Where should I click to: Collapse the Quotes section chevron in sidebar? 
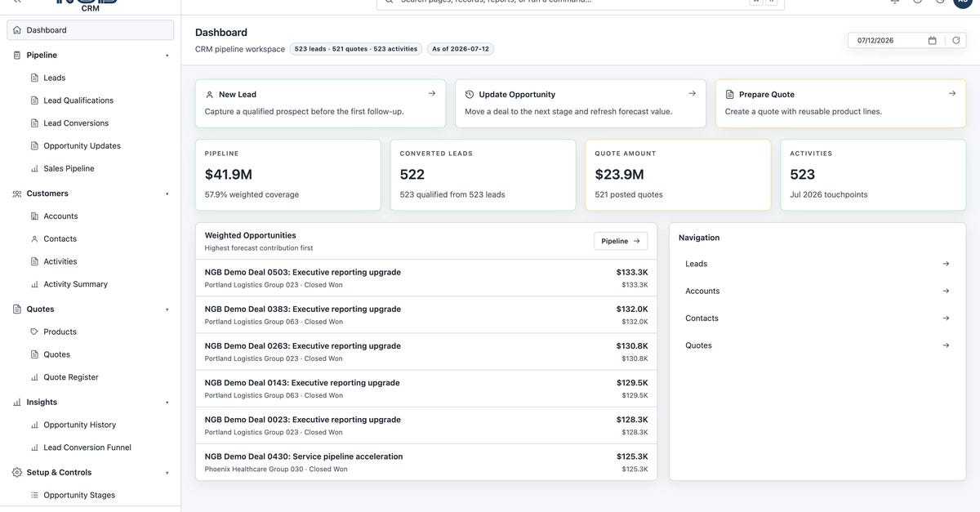click(x=167, y=309)
